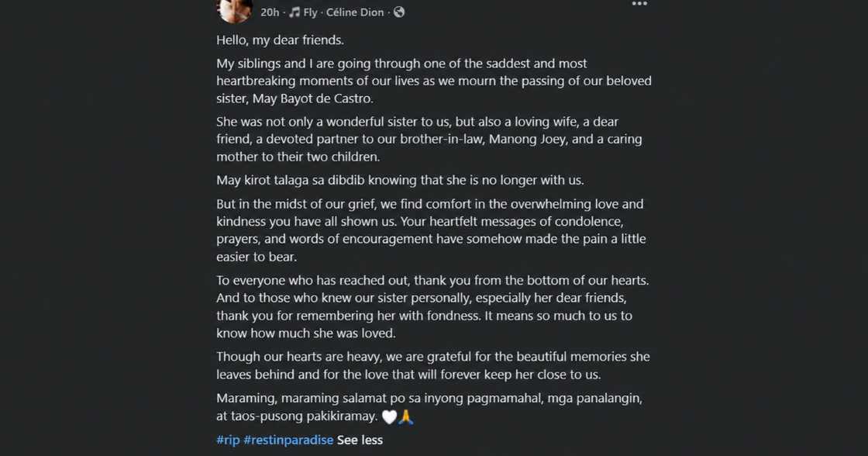Click the globe public audience icon
Screen dimensions: 868x456
coord(398,12)
